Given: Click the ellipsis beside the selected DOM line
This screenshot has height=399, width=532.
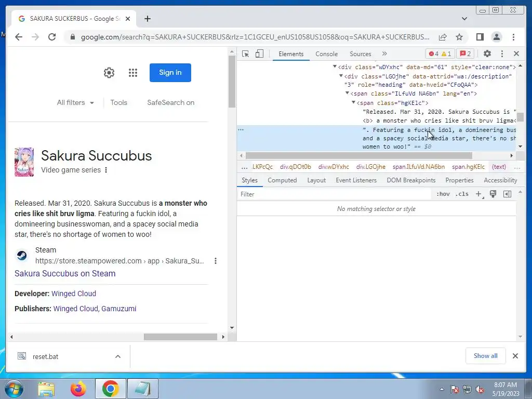Looking at the screenshot, I should coord(241,129).
